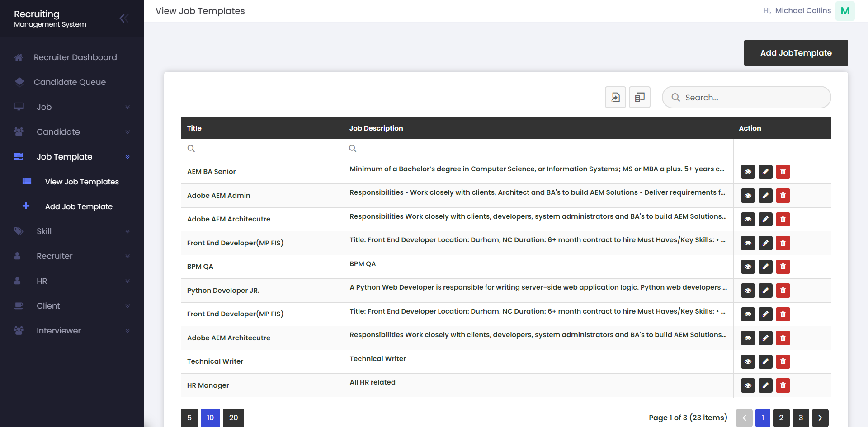Click the export file icon button
Image resolution: width=868 pixels, height=427 pixels.
(615, 97)
